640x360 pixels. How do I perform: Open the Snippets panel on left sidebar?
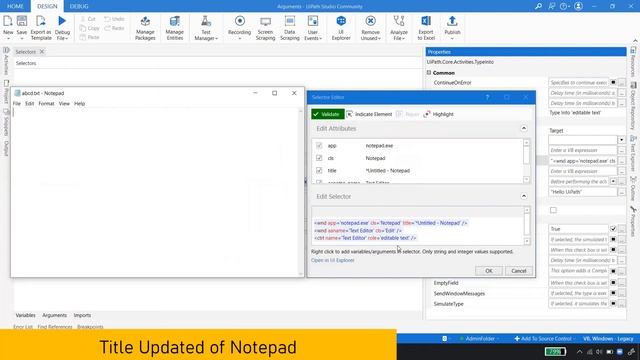pyautogui.click(x=6, y=122)
